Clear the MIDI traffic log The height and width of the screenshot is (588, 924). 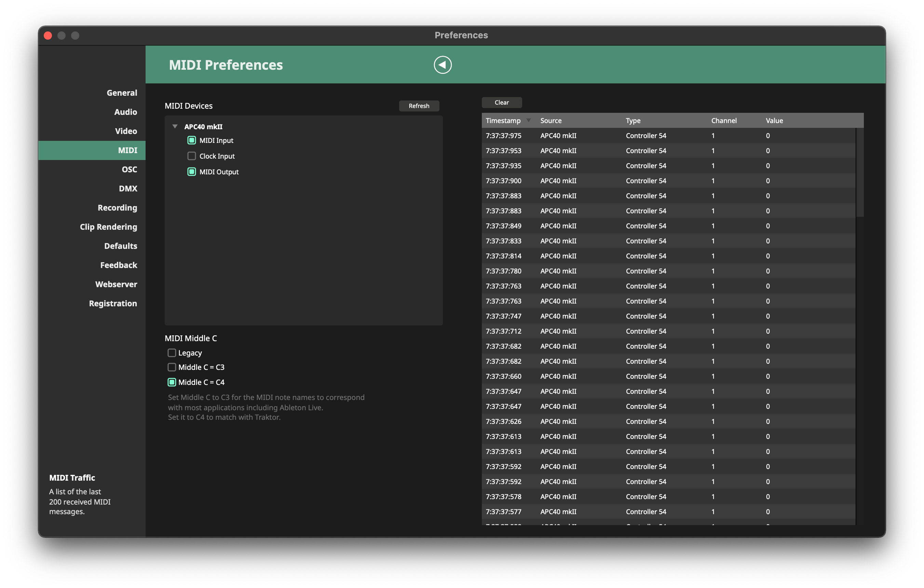502,103
